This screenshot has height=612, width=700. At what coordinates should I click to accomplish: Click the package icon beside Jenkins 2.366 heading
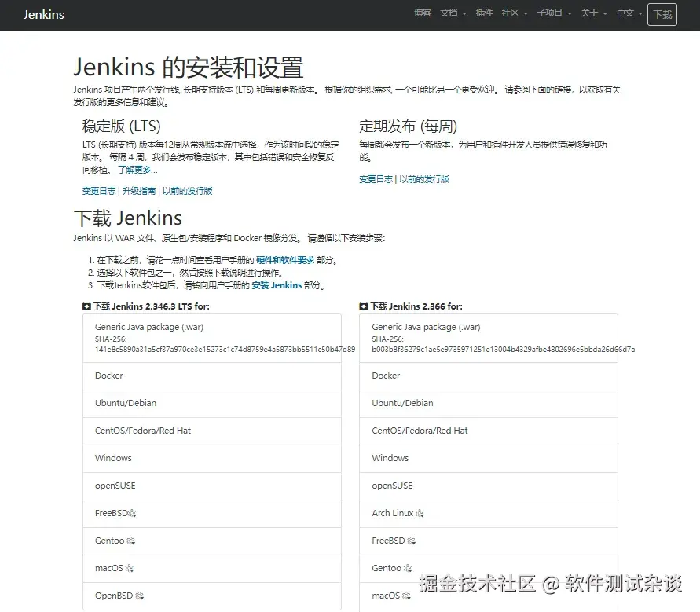pos(364,306)
